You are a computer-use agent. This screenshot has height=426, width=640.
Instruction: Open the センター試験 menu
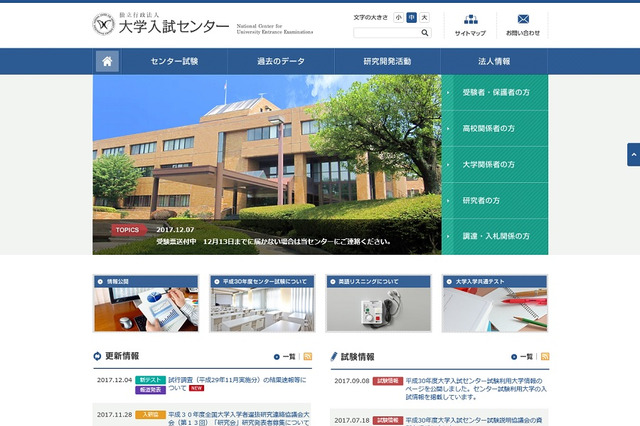(174, 61)
